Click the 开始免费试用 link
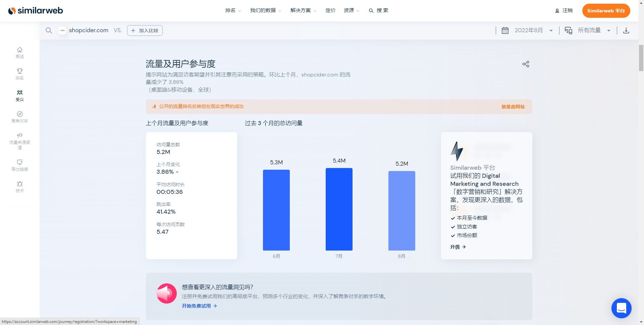 pyautogui.click(x=199, y=306)
